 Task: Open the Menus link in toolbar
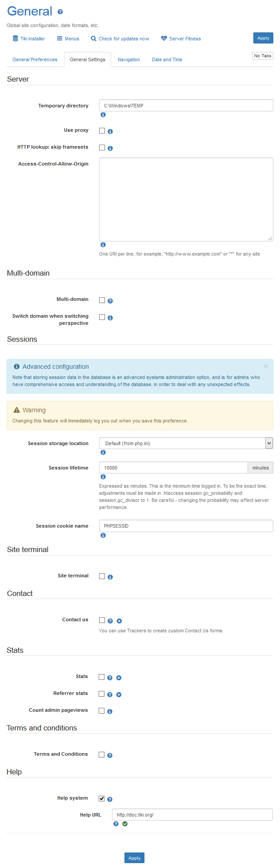(x=68, y=39)
